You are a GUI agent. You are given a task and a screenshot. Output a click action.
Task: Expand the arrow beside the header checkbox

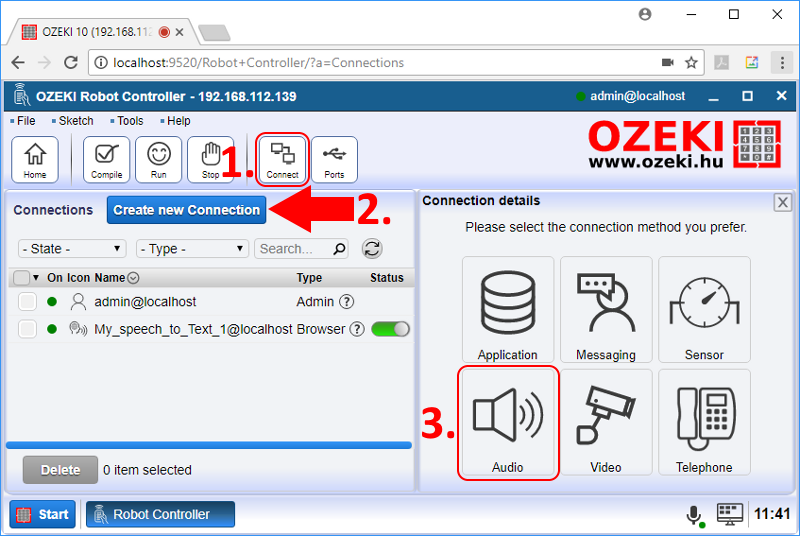pos(36,278)
